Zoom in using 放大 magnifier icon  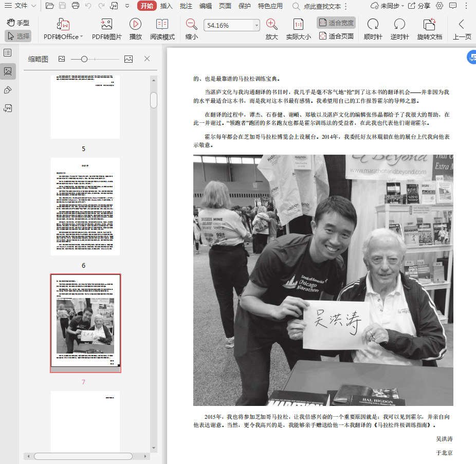271,25
